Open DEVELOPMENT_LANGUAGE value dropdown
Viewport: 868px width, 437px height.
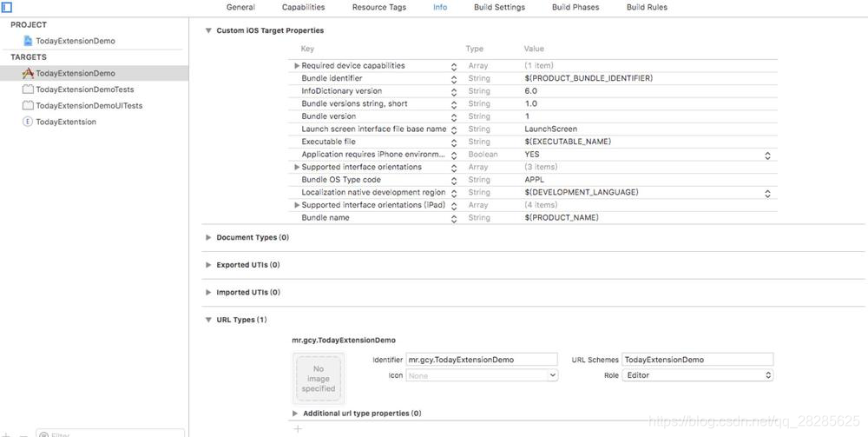(767, 193)
